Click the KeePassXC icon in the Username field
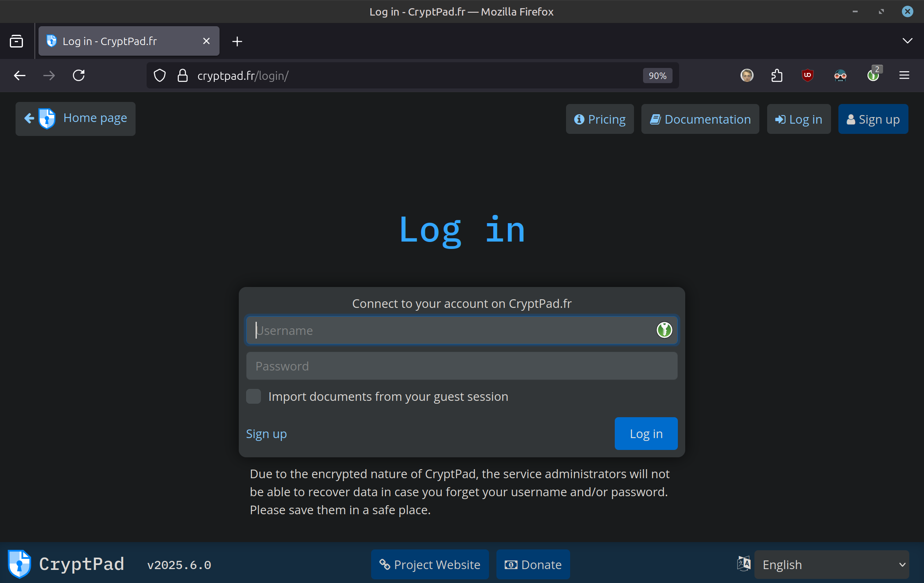This screenshot has height=583, width=924. point(664,330)
